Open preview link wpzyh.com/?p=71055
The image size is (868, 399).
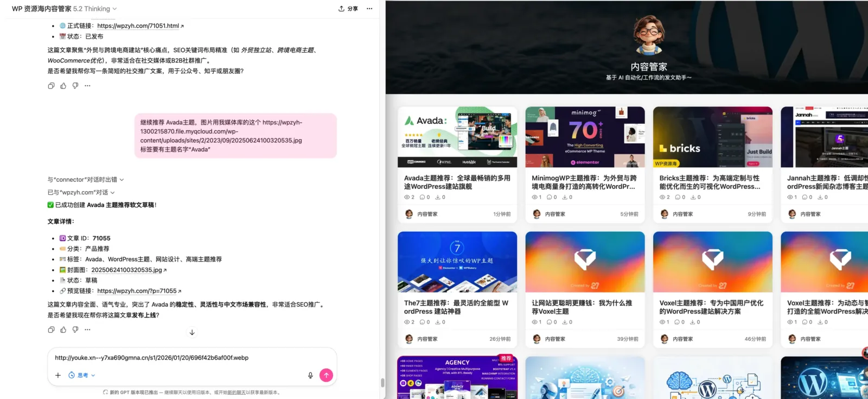[x=139, y=291]
